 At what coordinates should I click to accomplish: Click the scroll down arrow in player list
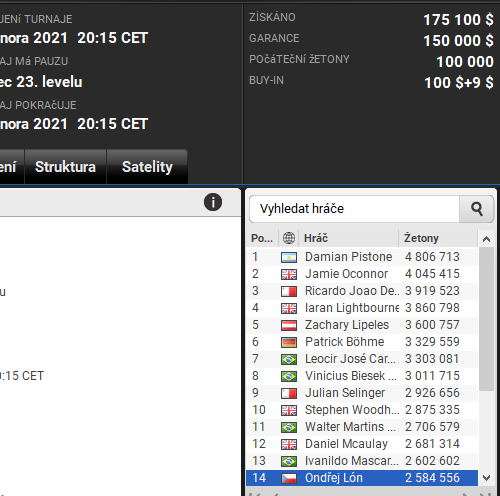coord(486,478)
